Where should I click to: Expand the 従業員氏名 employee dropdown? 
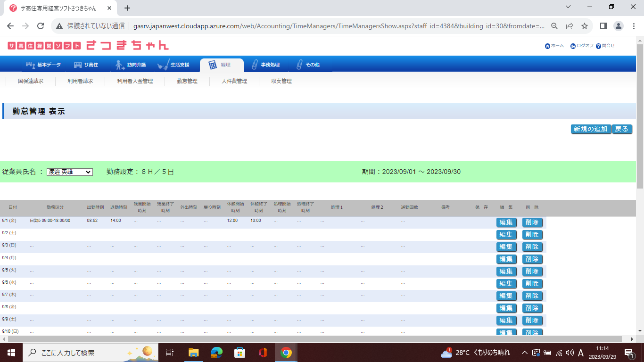[x=70, y=172]
